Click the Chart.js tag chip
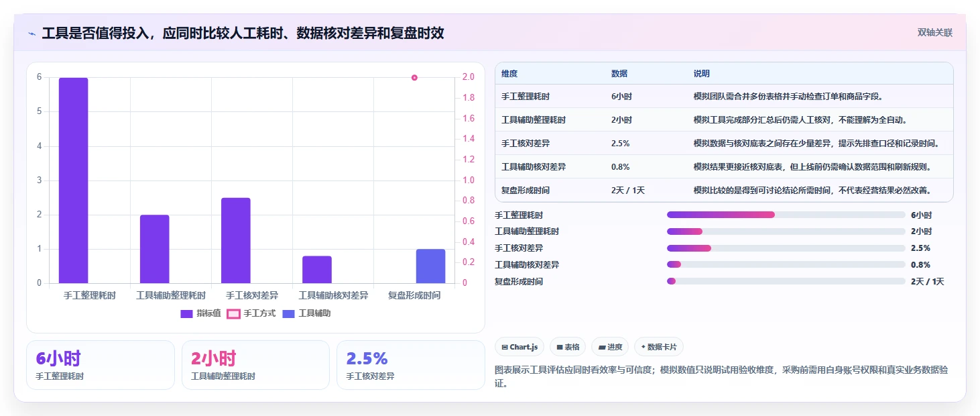 (519, 347)
